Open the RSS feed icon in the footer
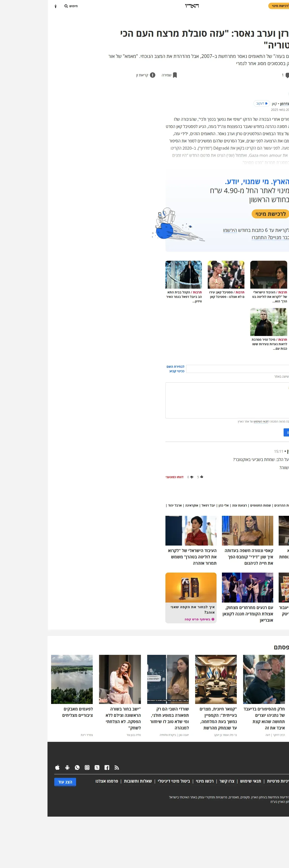The image size is (289, 868). [x=117, y=767]
